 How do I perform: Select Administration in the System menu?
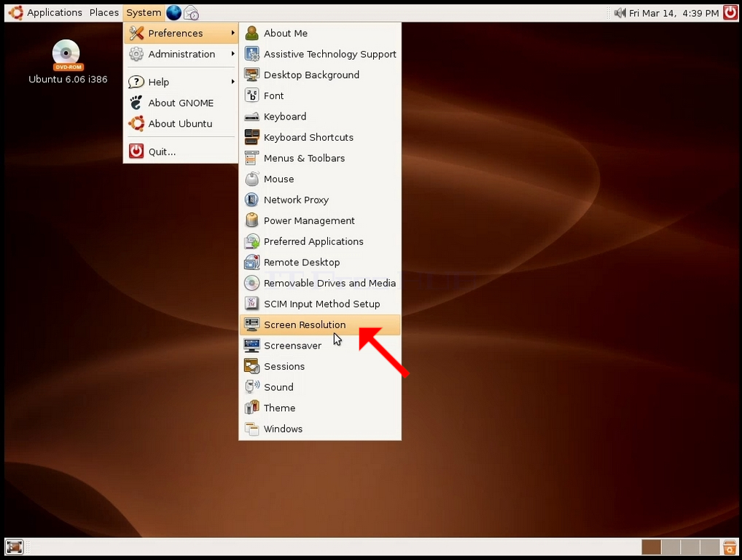(x=181, y=54)
